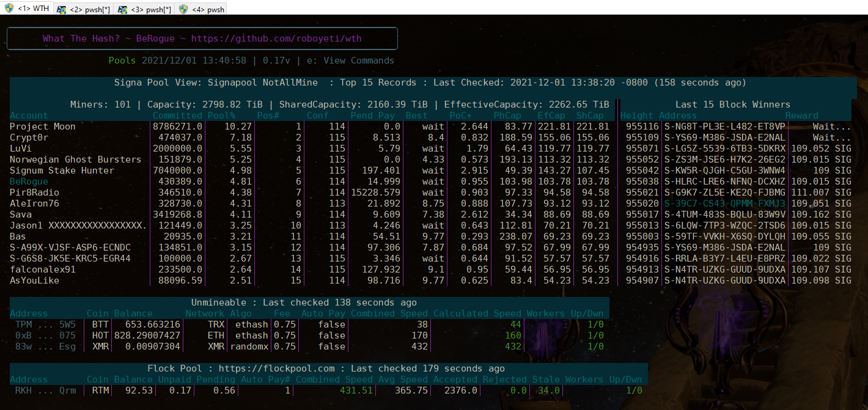This screenshot has height=410, width=868.
Task: Switch to the <2> pwsh[*] tab
Action: (90, 9)
